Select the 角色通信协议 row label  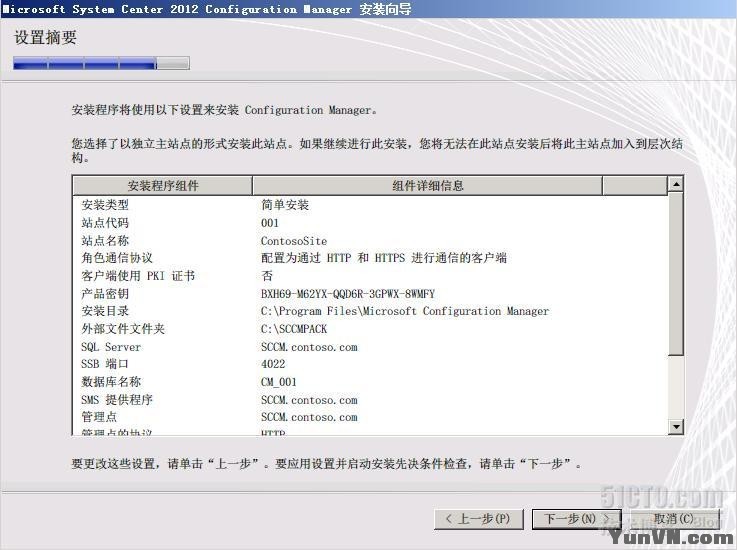coord(117,258)
